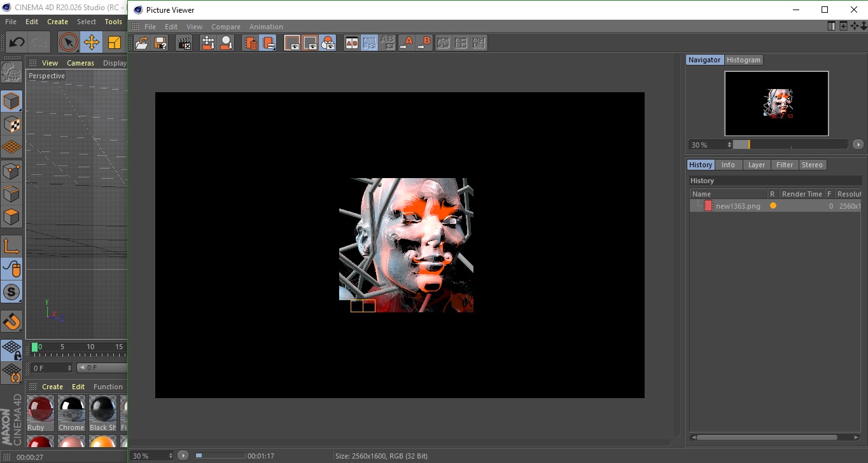Select the Info tab

(x=728, y=165)
